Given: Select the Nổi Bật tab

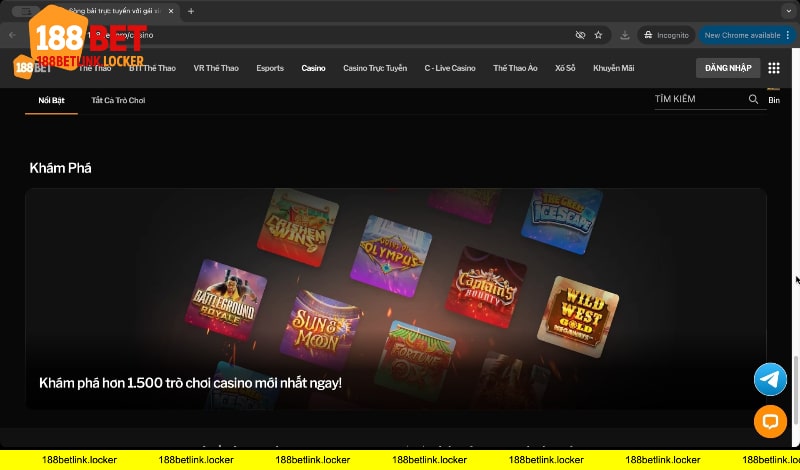Looking at the screenshot, I should click(51, 100).
